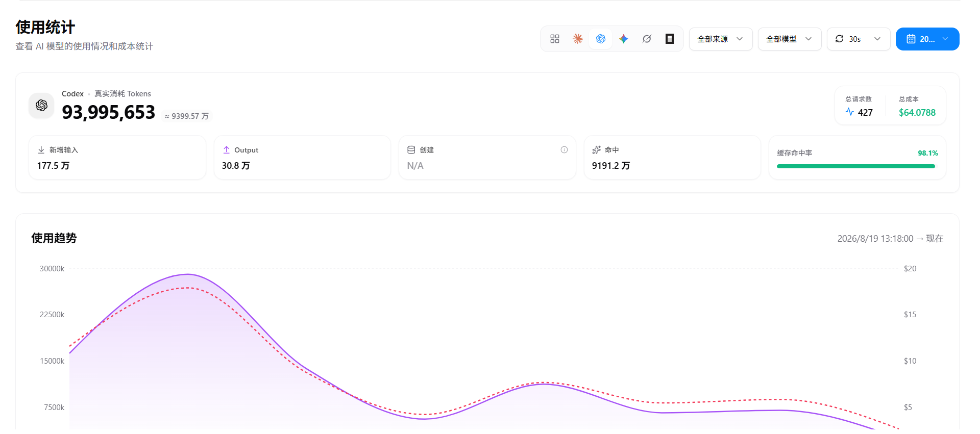Screen dimensions: 980x434
Task: Click the Codex label above the token total
Action: pyautogui.click(x=72, y=94)
